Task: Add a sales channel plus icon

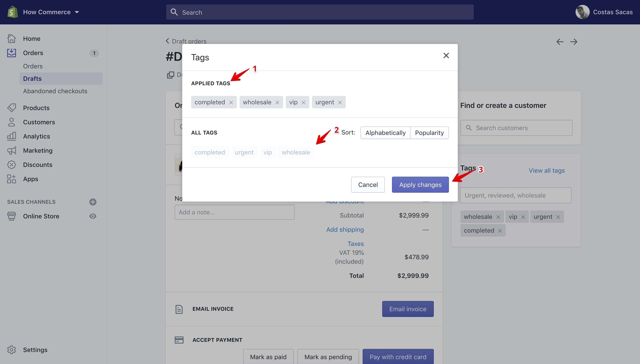Action: coord(93,202)
